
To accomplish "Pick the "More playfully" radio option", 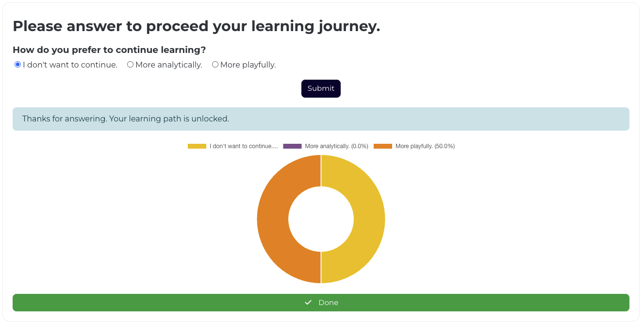I will point(215,65).
